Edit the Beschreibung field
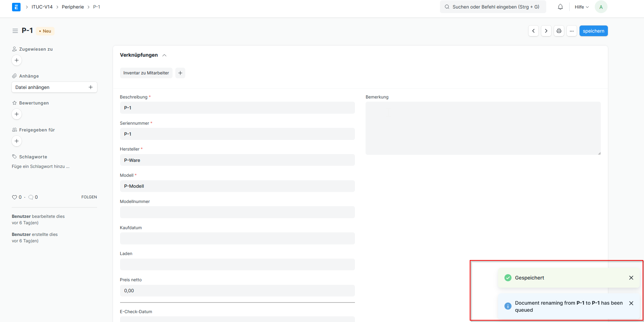Screen dimensions: 644x322 [237, 108]
